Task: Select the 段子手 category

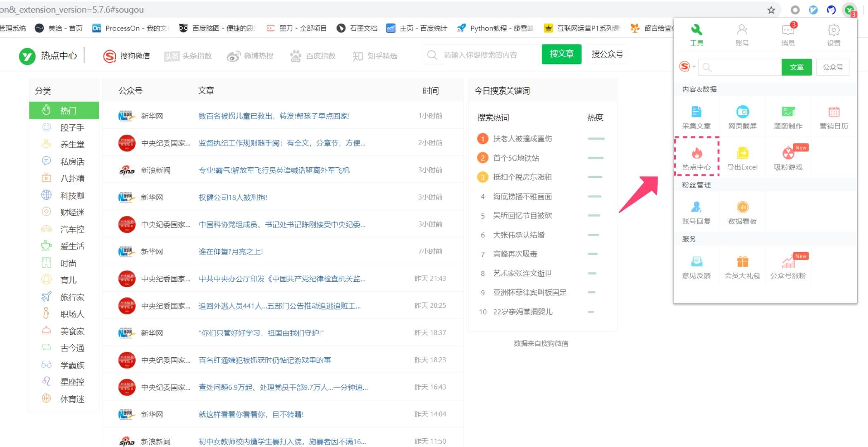Action: [x=64, y=128]
